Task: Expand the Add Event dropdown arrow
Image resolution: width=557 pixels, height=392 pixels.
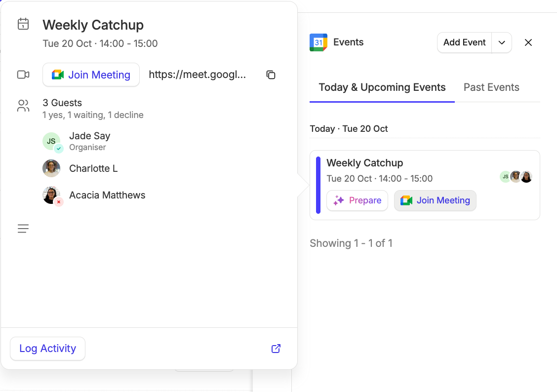Action: 502,42
